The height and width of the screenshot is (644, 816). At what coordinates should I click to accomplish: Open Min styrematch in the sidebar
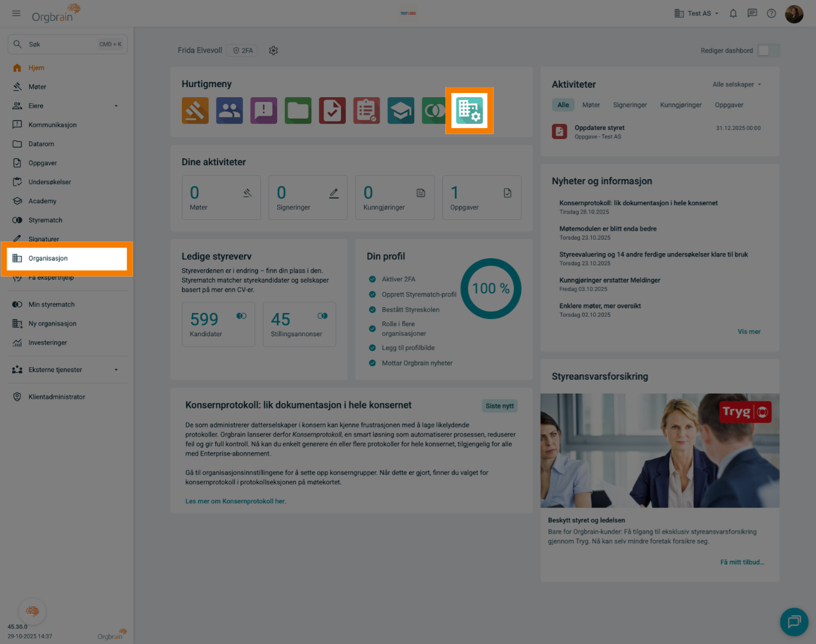click(67, 305)
